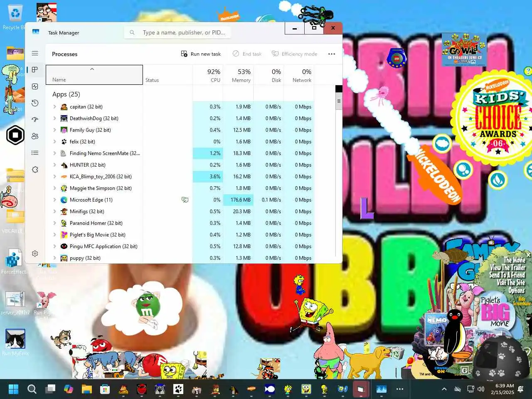Click the Pingu MFC Application process icon

pyautogui.click(x=64, y=246)
